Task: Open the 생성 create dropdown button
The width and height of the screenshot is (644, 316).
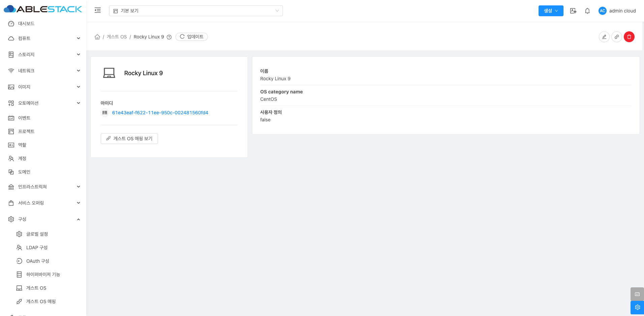Action: [x=551, y=11]
